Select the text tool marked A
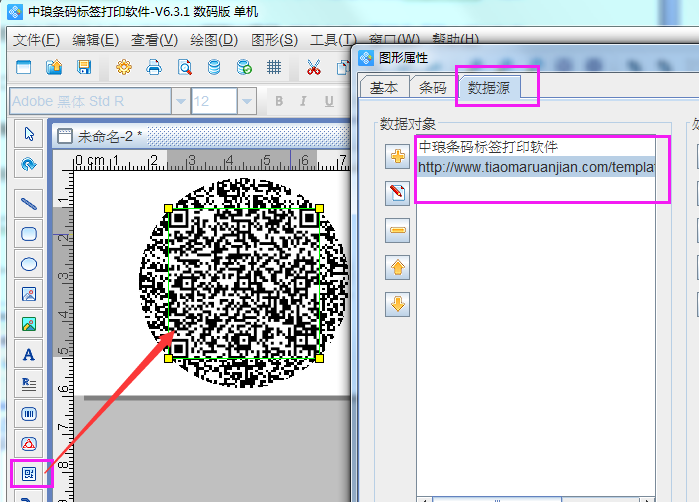 29,354
